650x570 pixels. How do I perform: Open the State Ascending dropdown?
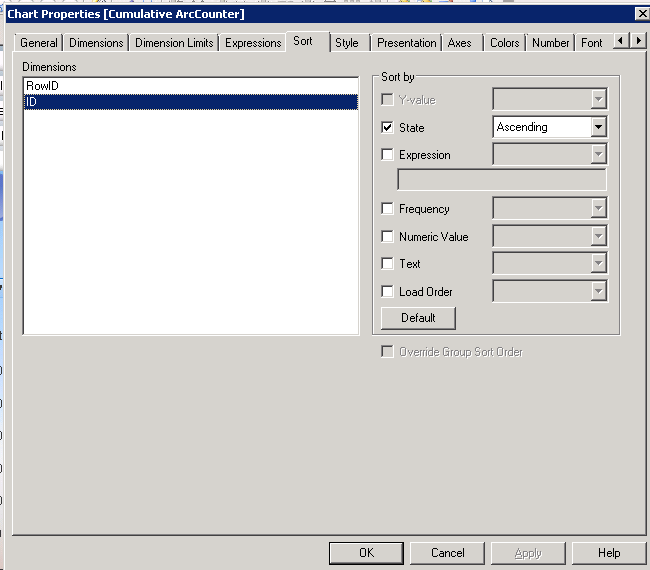[550, 127]
